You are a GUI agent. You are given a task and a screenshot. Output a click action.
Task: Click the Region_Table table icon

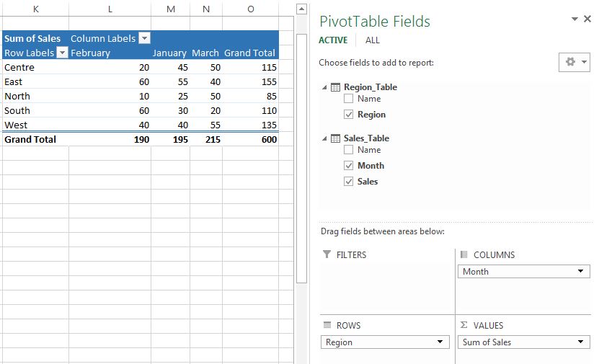pos(335,87)
